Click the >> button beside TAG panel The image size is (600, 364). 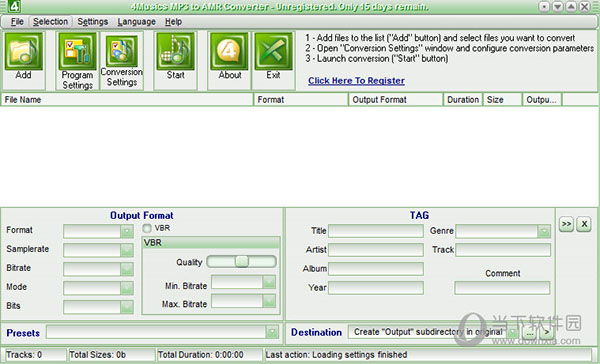coord(566,224)
